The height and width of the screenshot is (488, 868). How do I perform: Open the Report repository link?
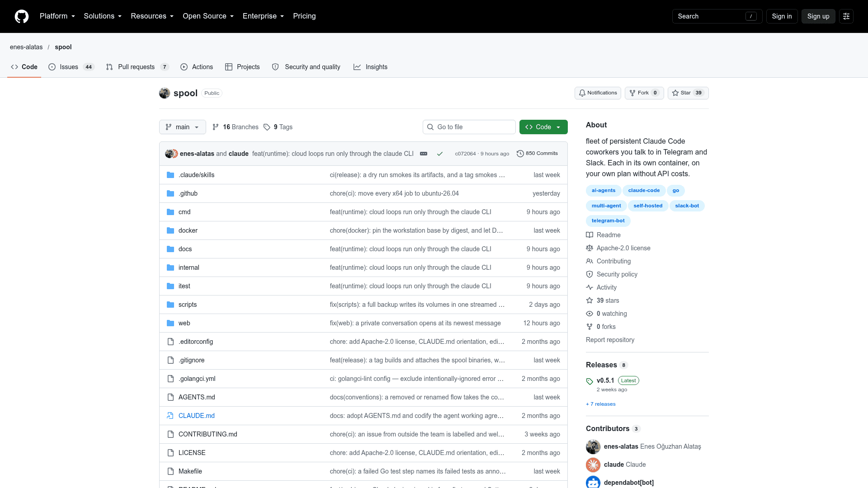610,340
